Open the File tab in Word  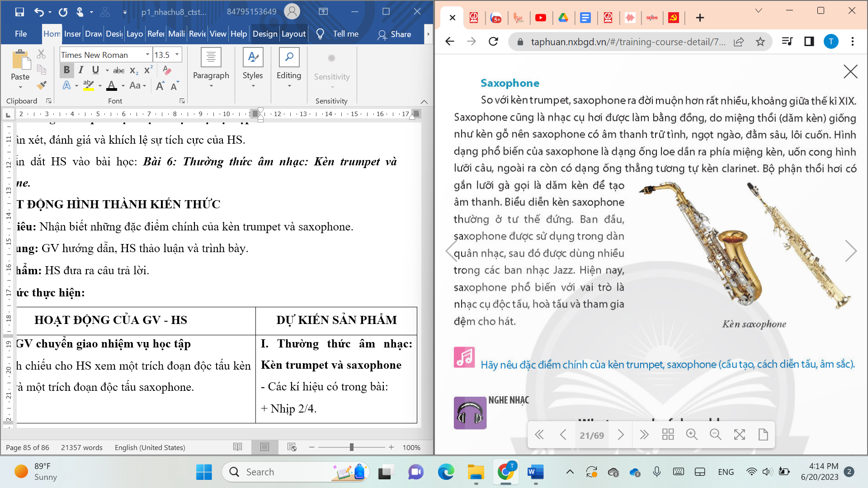21,34
